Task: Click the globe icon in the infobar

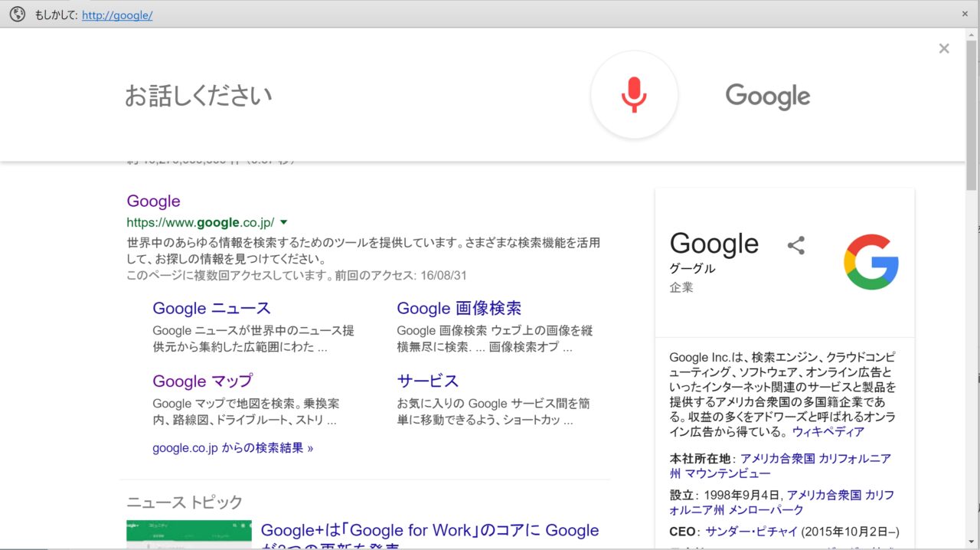Action: tap(17, 14)
